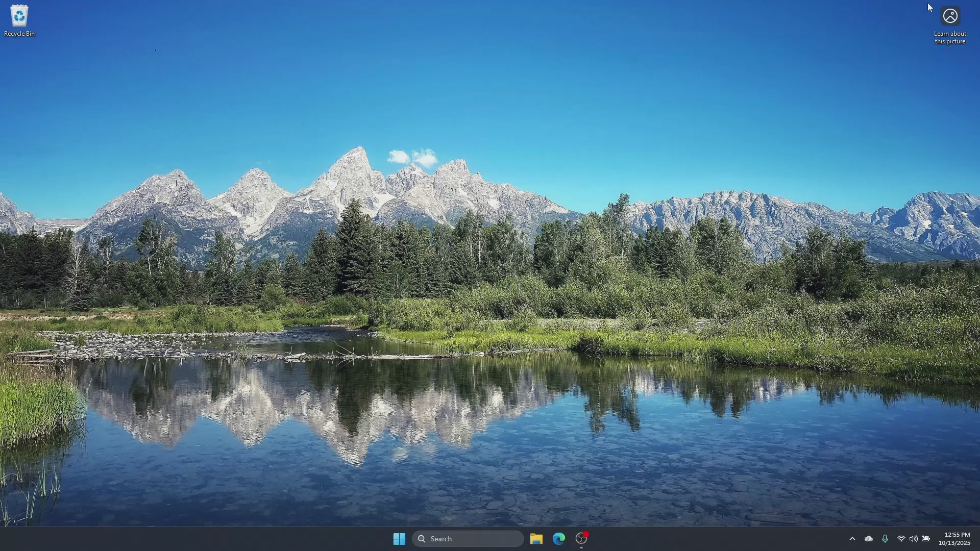Click the date 10/13/2025 in taskbar
This screenshot has height=551, width=980.
click(954, 543)
